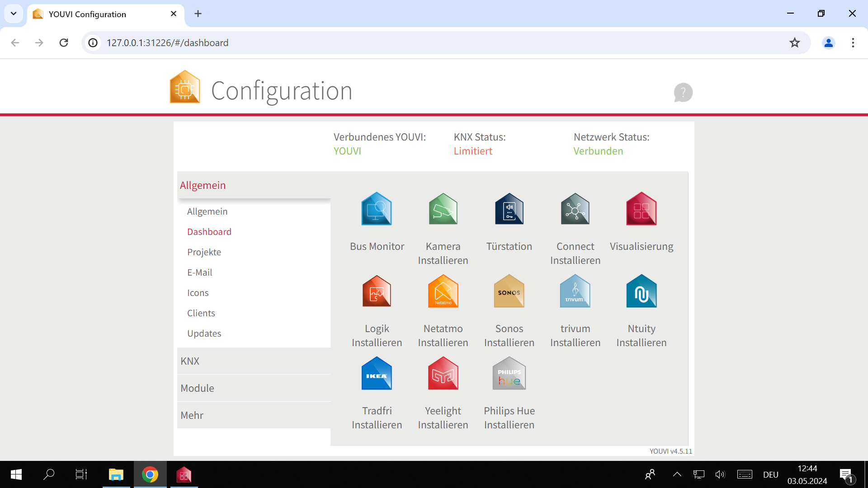Image resolution: width=868 pixels, height=488 pixels.
Task: Show hidden system tray icons
Action: [677, 474]
